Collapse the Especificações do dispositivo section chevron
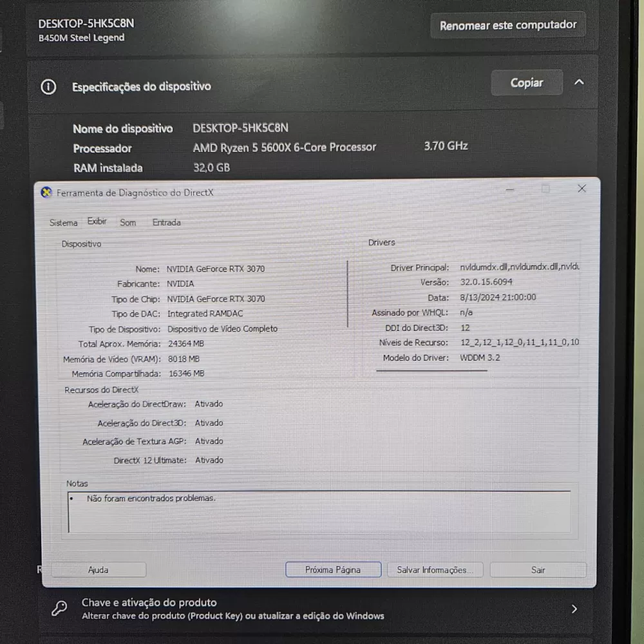The image size is (644, 644). tap(579, 82)
